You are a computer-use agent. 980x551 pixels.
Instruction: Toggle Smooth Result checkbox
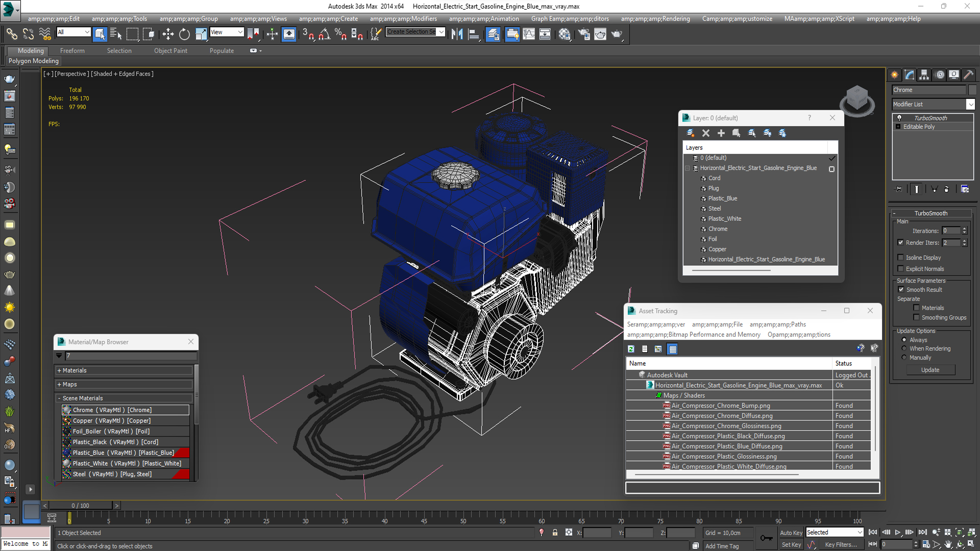[901, 290]
